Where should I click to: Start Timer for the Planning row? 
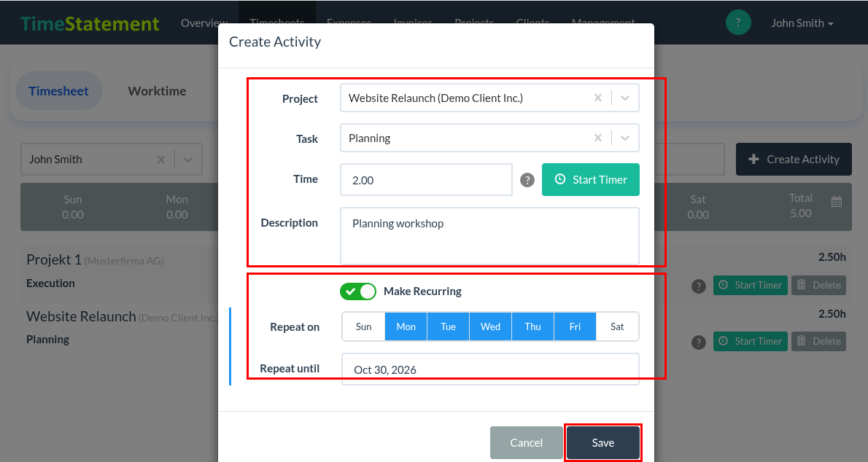click(750, 341)
